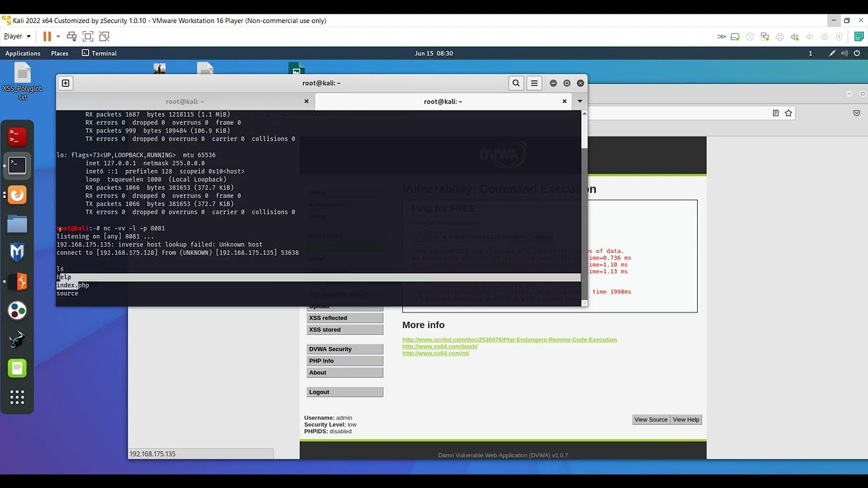This screenshot has width=868, height=488.
Task: Click the terminal search icon
Action: (x=516, y=83)
